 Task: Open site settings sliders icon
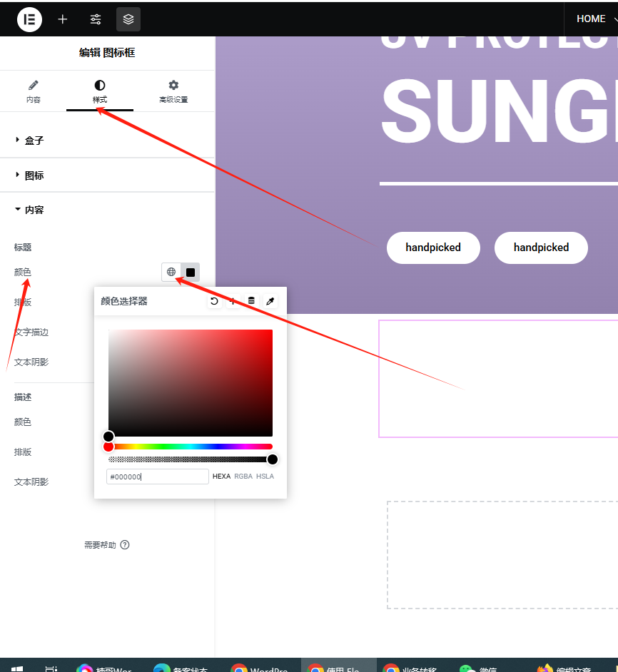pyautogui.click(x=96, y=19)
